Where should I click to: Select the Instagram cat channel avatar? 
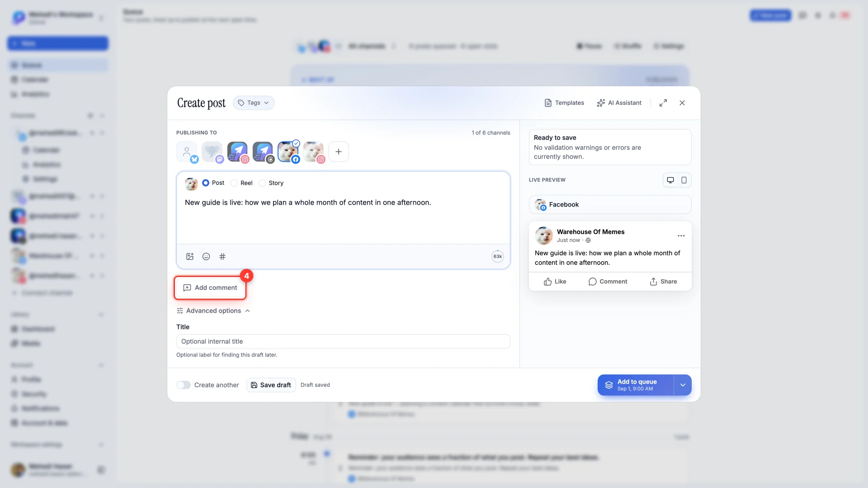(x=314, y=152)
